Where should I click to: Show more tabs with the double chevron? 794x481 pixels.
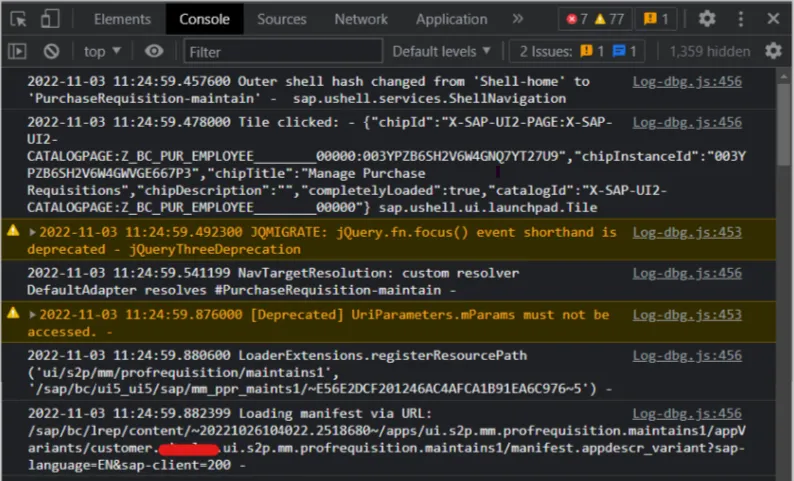(517, 18)
